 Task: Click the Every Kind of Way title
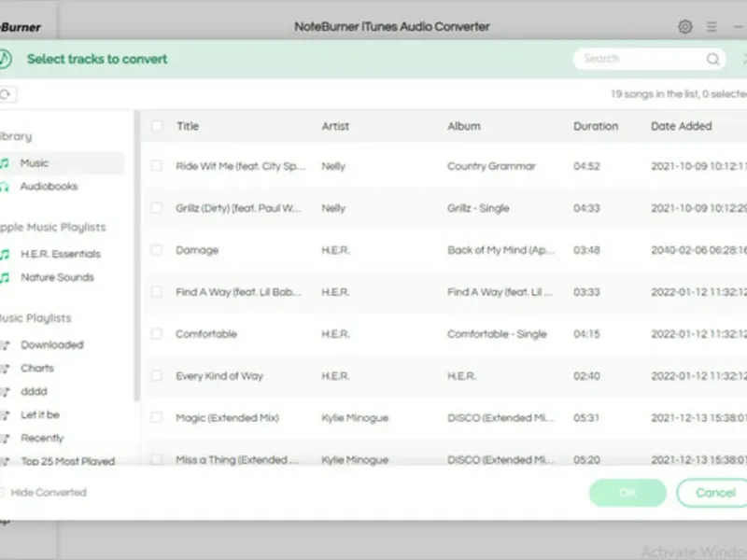click(x=219, y=376)
